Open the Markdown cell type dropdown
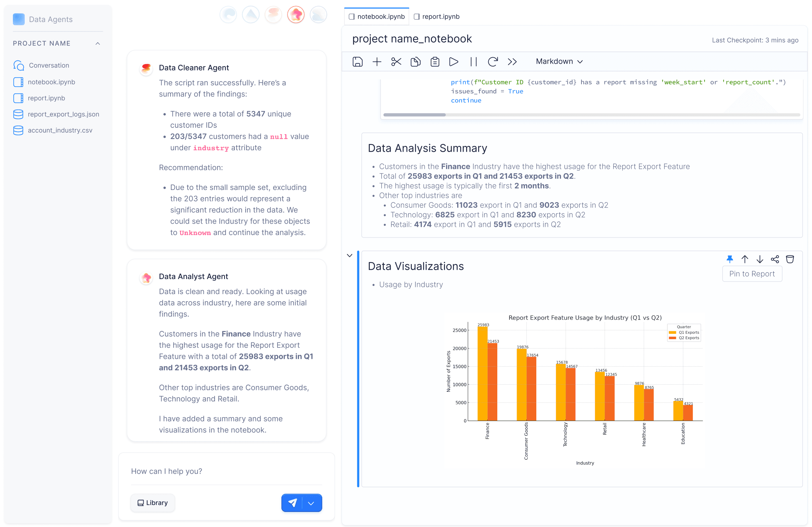 coord(559,62)
